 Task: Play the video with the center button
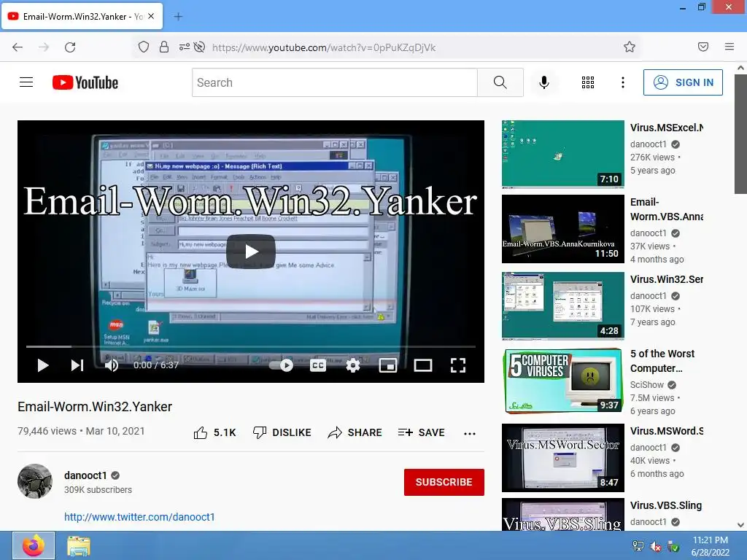coord(251,252)
